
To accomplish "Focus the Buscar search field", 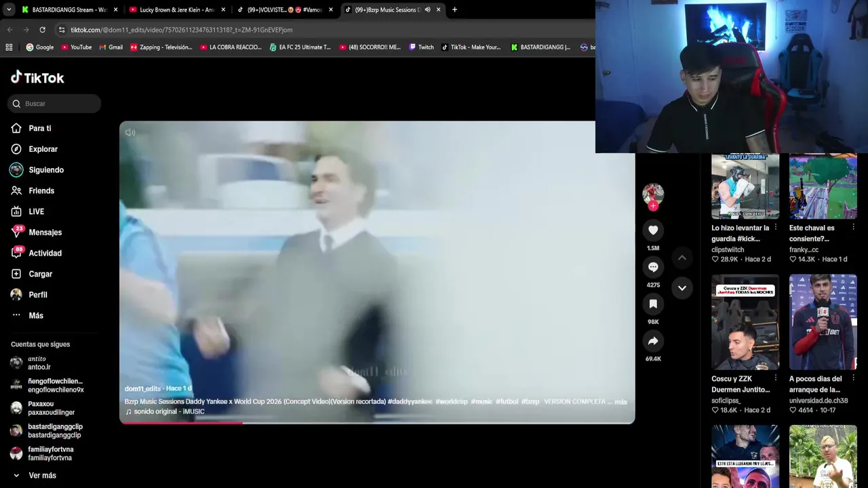I will point(54,104).
